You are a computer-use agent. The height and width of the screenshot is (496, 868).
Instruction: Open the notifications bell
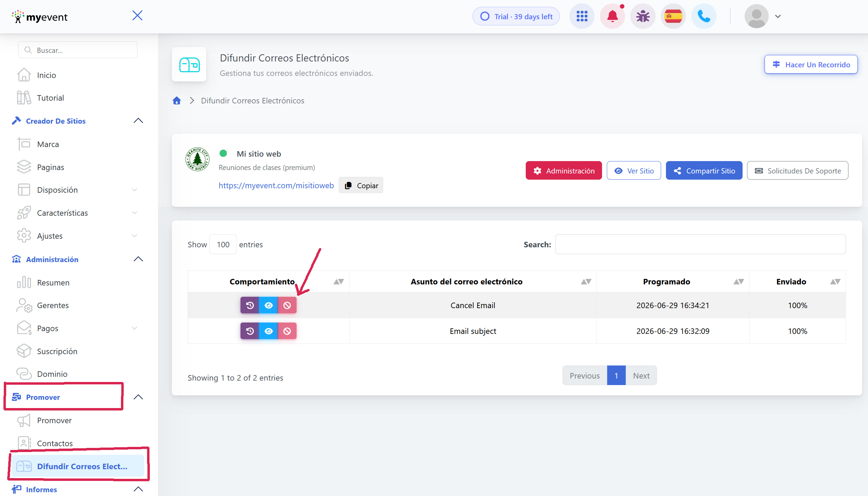click(x=612, y=16)
